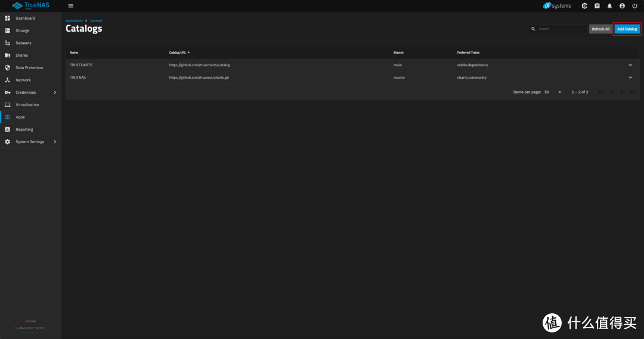Open the TrueCommand status icon
Screen dimensions: 644x339
(584, 6)
